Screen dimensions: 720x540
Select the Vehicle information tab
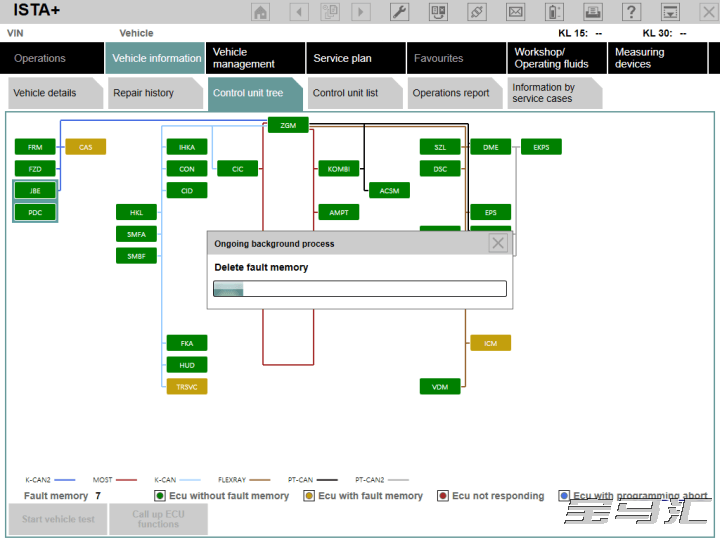click(155, 58)
